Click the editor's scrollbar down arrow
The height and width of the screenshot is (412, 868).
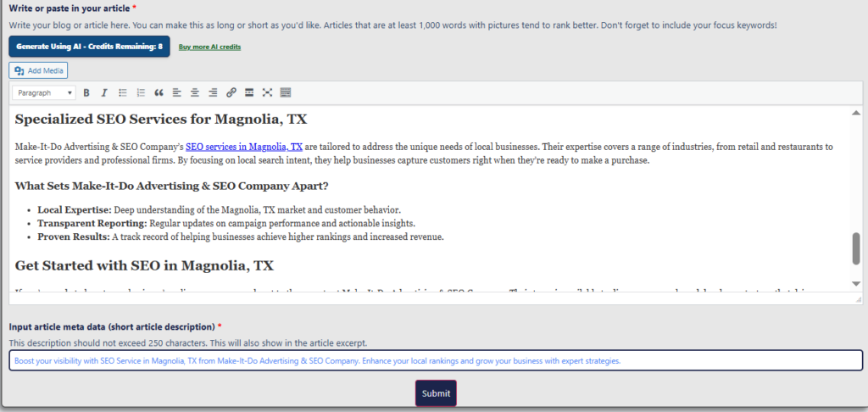tap(856, 283)
